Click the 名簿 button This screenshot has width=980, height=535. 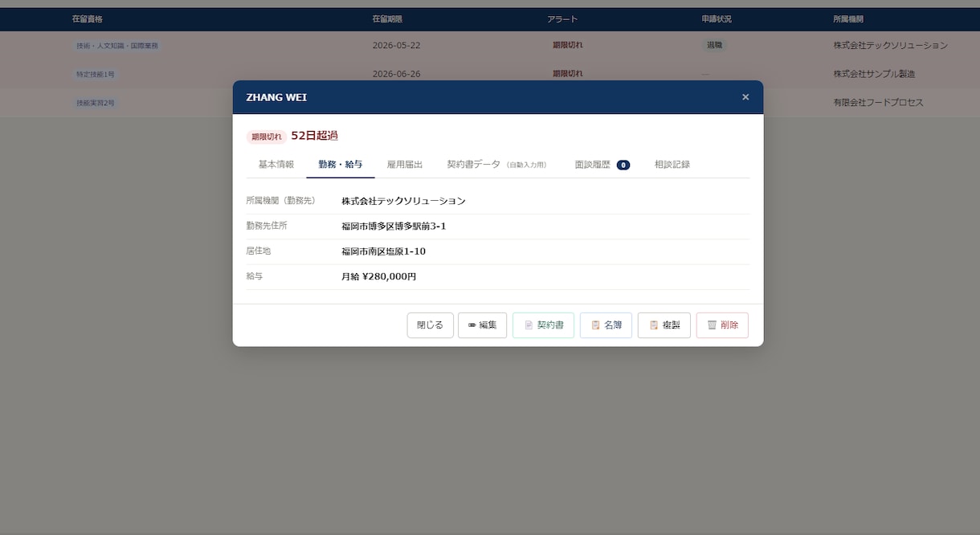[x=606, y=325]
